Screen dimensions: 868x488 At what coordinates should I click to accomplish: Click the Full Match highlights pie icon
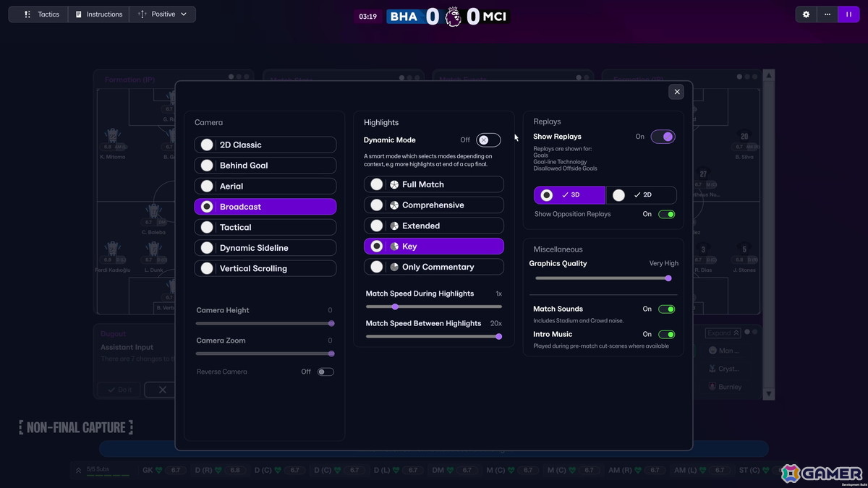[x=394, y=185]
